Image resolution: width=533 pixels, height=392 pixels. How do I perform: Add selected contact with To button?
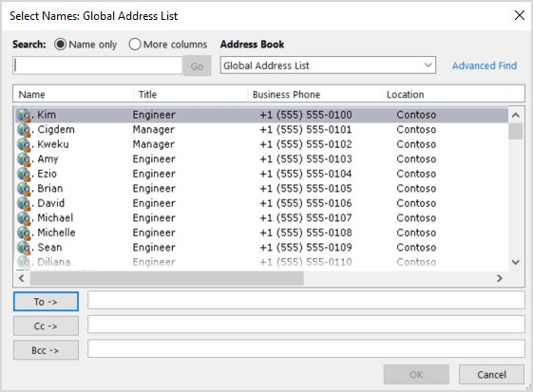[46, 301]
